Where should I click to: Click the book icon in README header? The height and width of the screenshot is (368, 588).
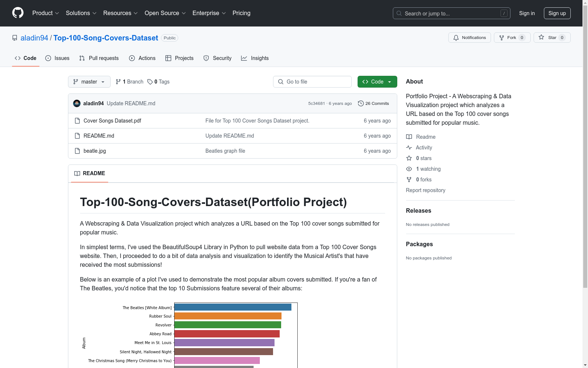pos(77,173)
